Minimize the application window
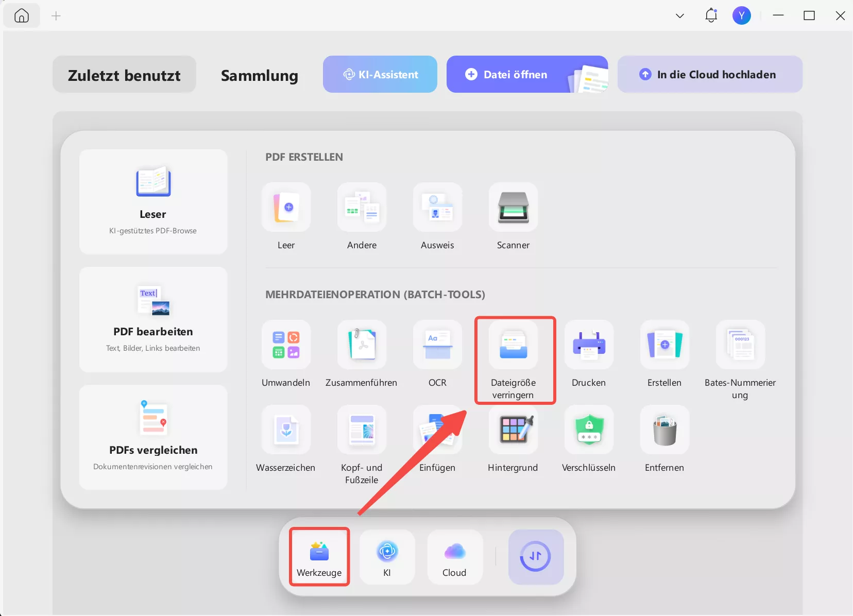The width and height of the screenshot is (853, 616). point(778,15)
